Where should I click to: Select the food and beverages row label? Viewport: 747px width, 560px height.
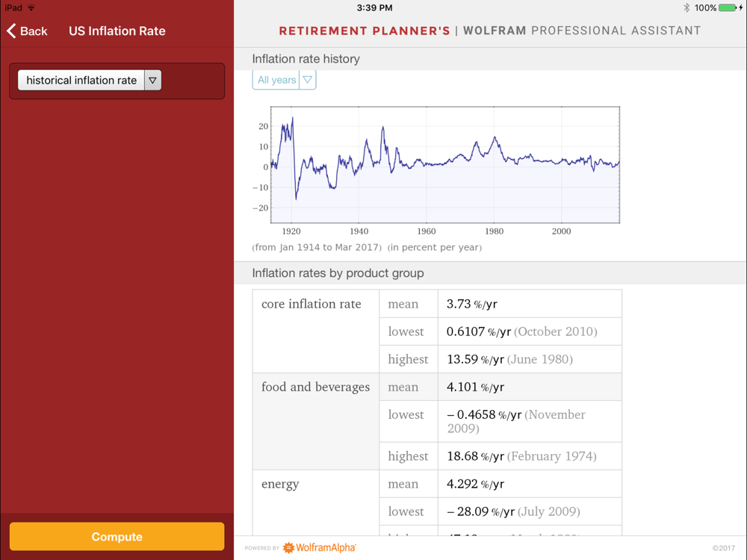click(x=315, y=387)
